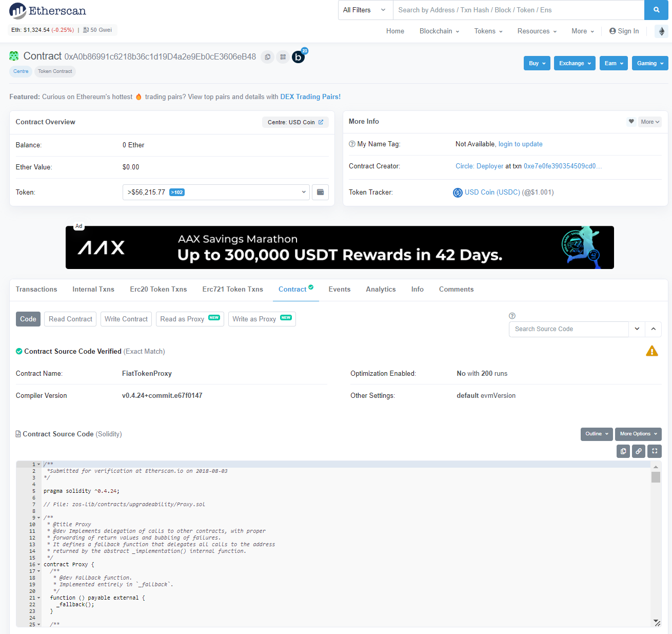The width and height of the screenshot is (672, 634).
Task: Open the wallet icon beside Token dropdown
Action: [x=321, y=192]
